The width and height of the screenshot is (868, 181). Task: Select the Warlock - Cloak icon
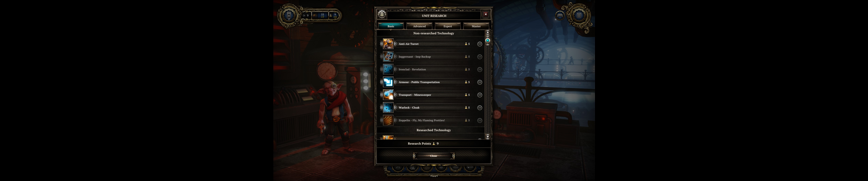pos(388,108)
